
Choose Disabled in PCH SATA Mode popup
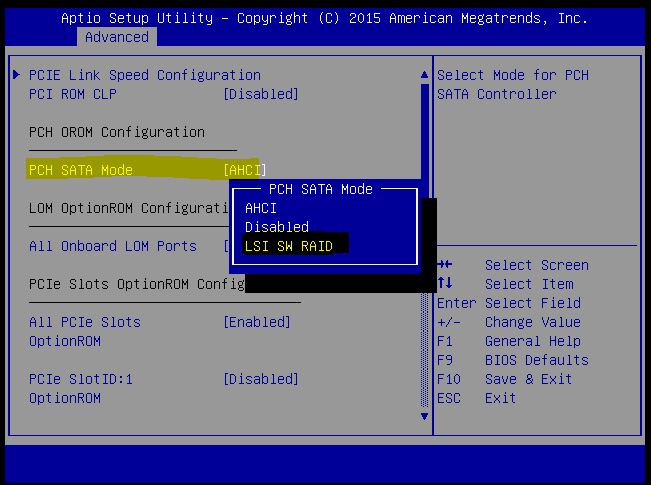pos(277,227)
